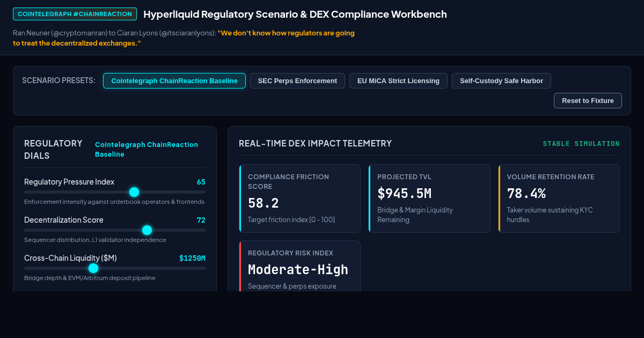
Task: Click the Decentralization Score value 72
Action: click(x=201, y=220)
